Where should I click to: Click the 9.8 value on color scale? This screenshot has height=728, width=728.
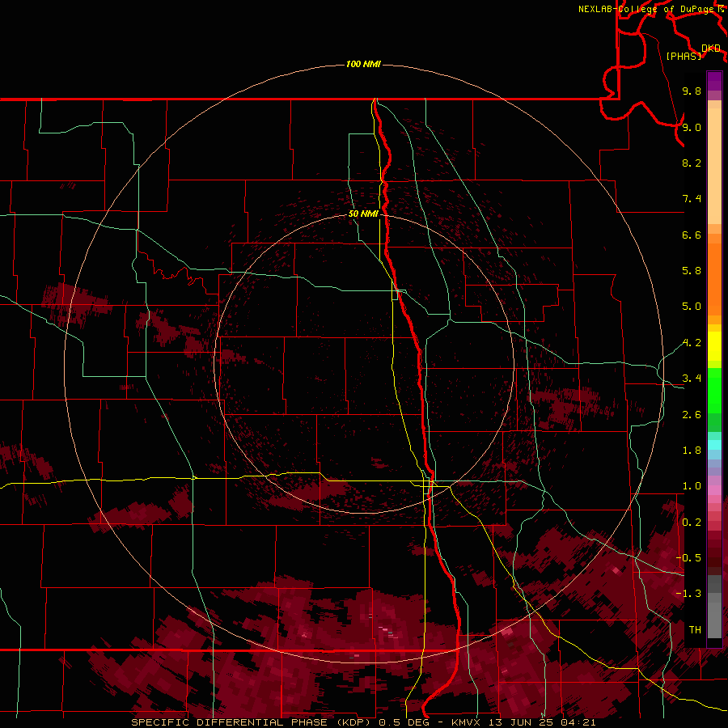pos(692,91)
